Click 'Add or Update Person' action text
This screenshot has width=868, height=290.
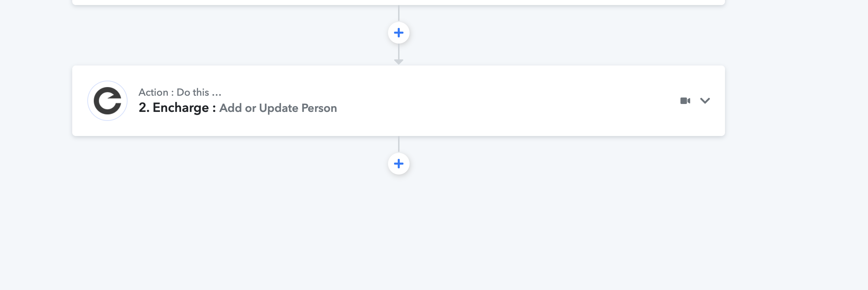(278, 108)
